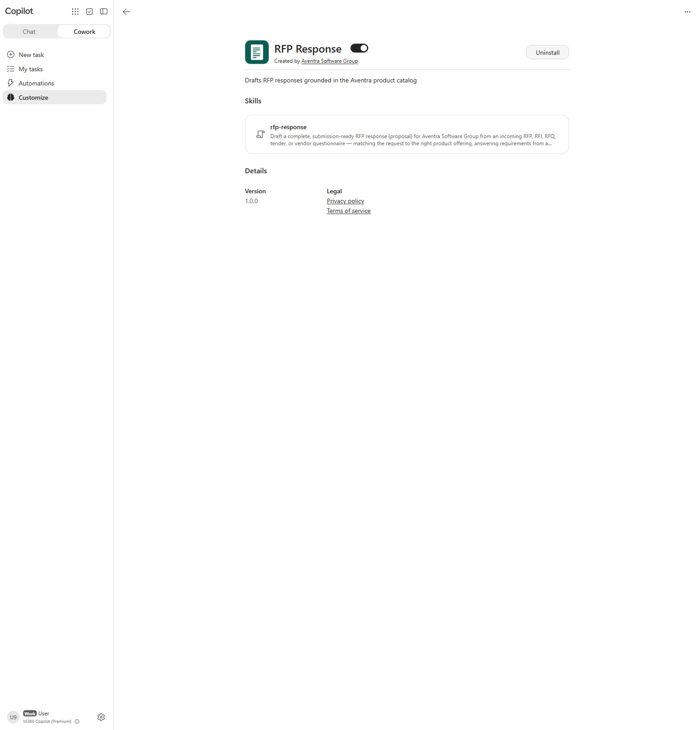
Task: Click the RFP Response plugin logo
Action: [x=257, y=52]
